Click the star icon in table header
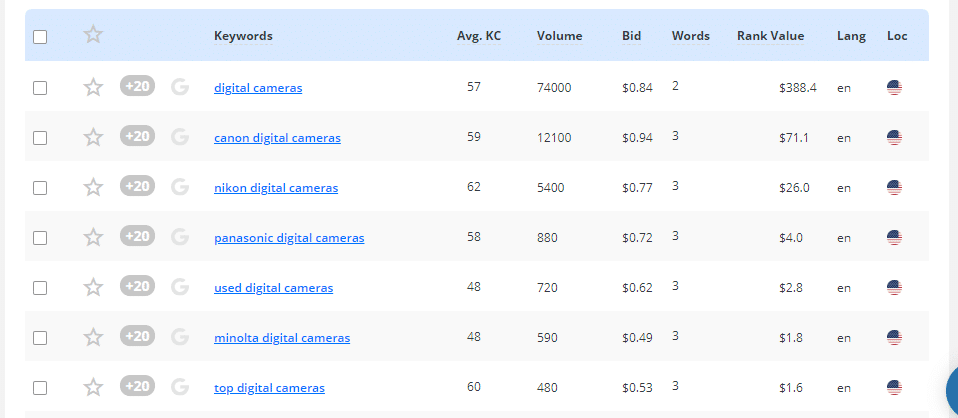958x418 pixels. pyautogui.click(x=93, y=35)
